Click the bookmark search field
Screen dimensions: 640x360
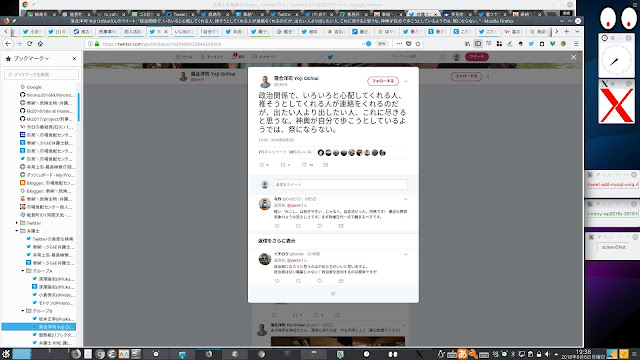click(x=42, y=74)
